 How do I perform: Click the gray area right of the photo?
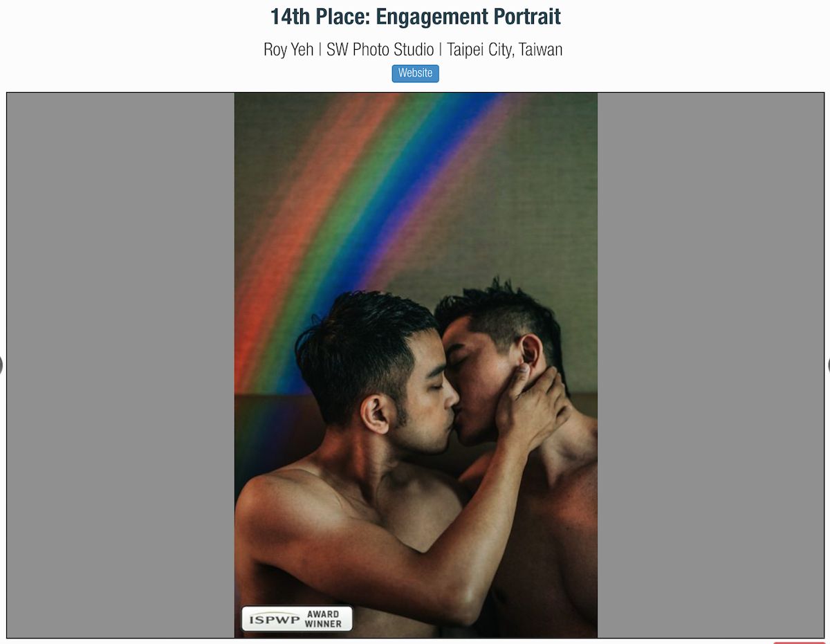click(710, 365)
